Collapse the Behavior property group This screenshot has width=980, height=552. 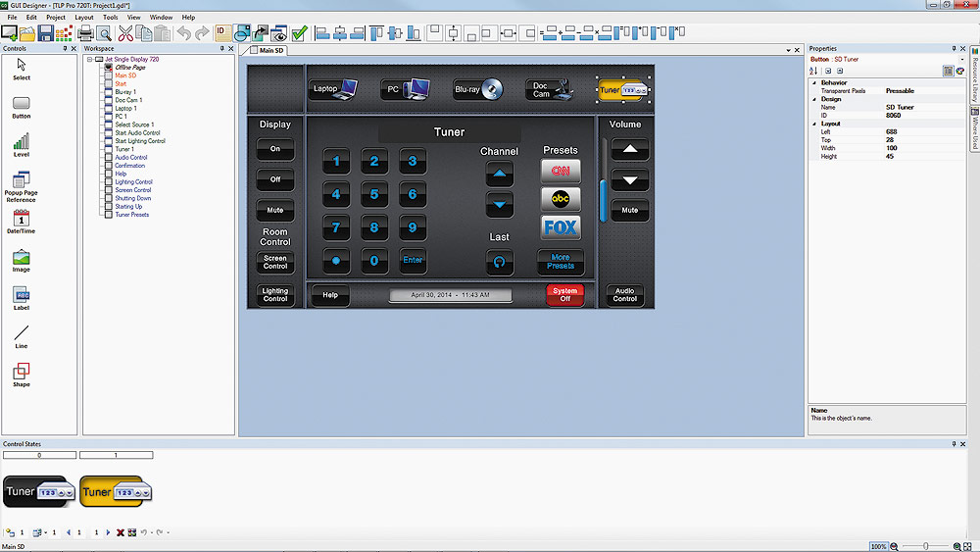point(813,82)
